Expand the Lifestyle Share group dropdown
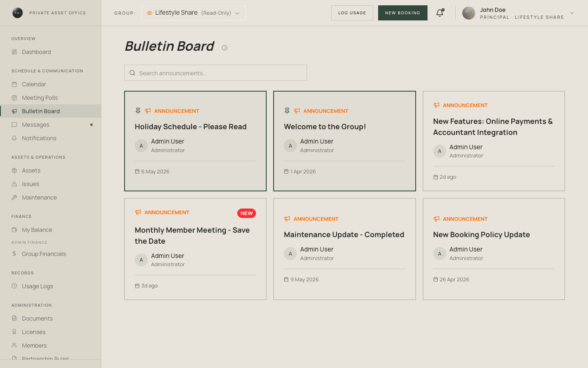 (194, 13)
